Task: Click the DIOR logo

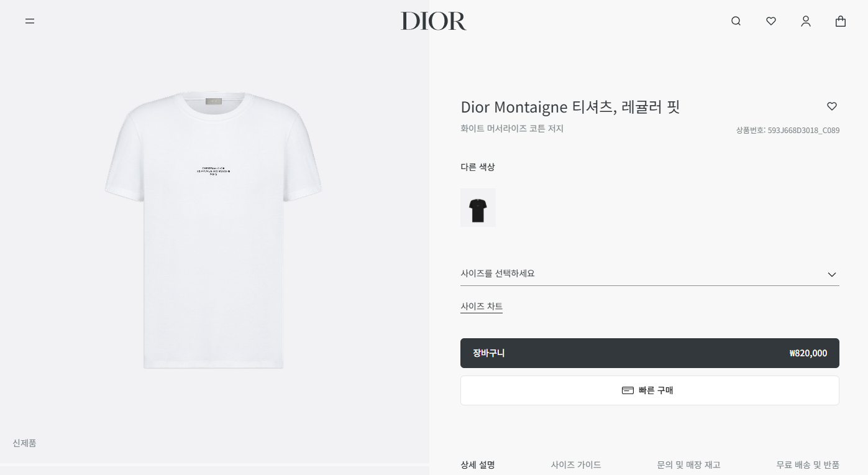Action: [x=434, y=21]
